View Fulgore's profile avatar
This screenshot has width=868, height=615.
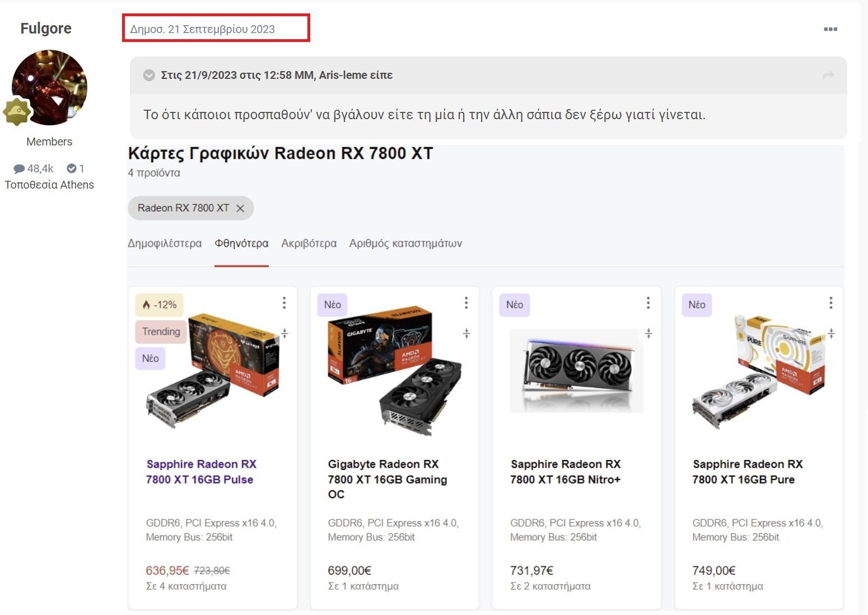click(x=49, y=87)
